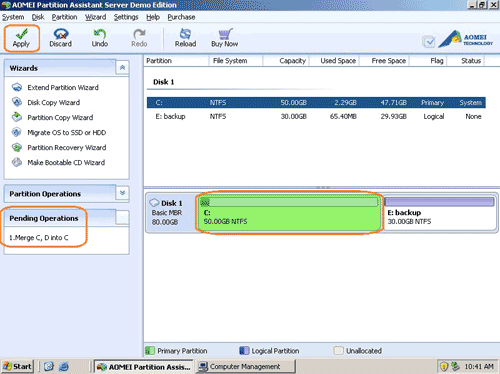This screenshot has width=500, height=374.
Task: Undo the last operation
Action: 100,38
